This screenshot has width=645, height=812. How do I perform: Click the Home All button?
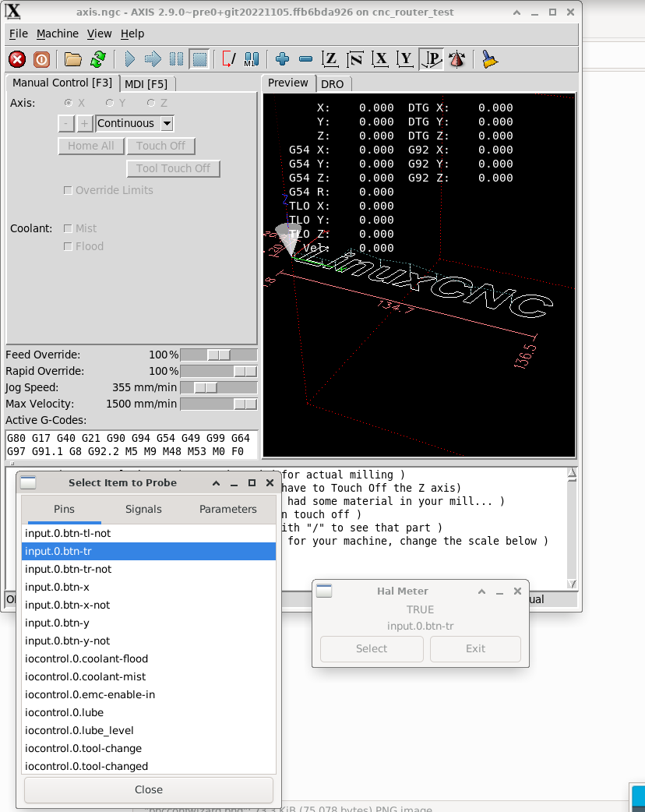[x=91, y=146]
